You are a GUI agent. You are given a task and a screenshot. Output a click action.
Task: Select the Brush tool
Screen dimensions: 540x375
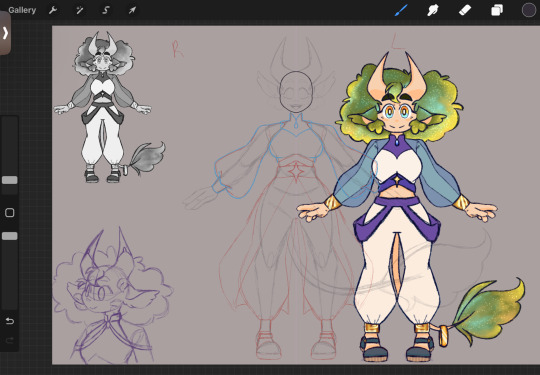(x=401, y=10)
